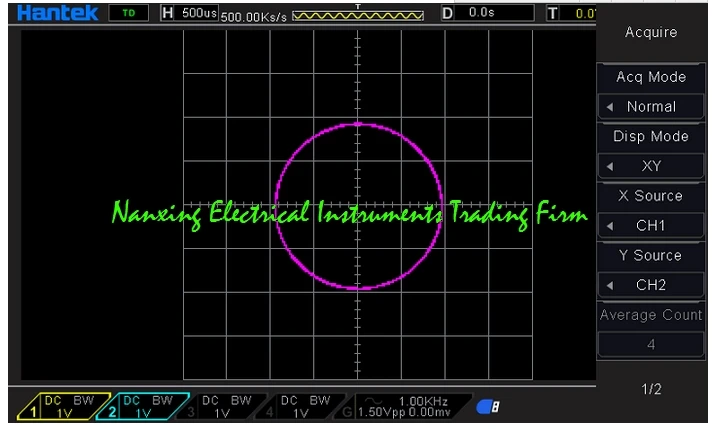Change X source from CH1
The image size is (712, 429).
pos(651,226)
